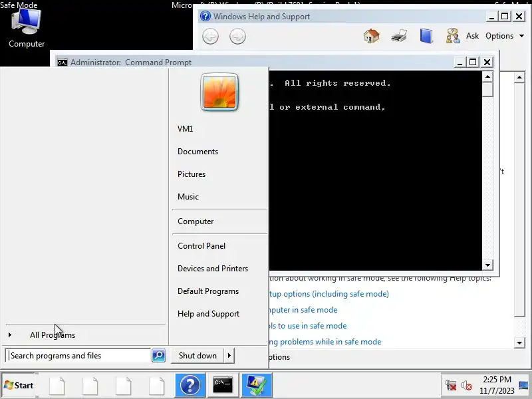Image resolution: width=532 pixels, height=399 pixels.
Task: Click the network disconnected tray icon
Action: click(451, 386)
